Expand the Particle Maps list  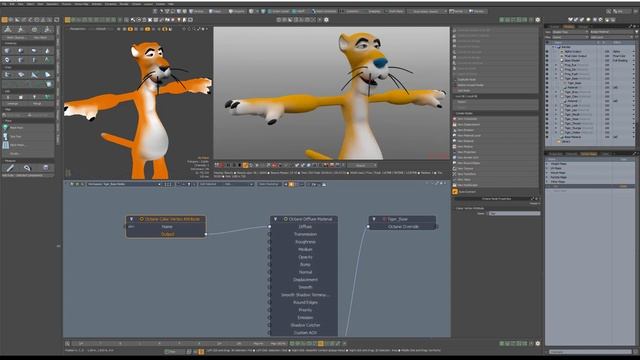(x=547, y=177)
